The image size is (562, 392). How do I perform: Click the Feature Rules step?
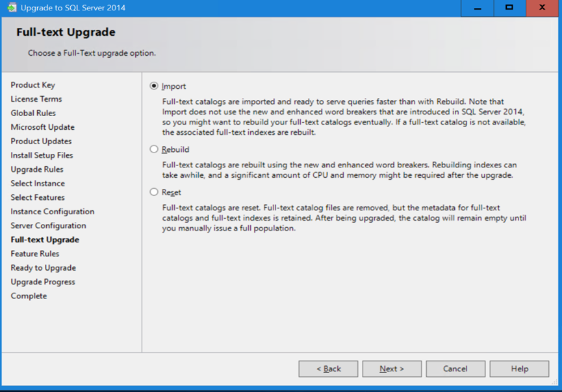pos(35,254)
